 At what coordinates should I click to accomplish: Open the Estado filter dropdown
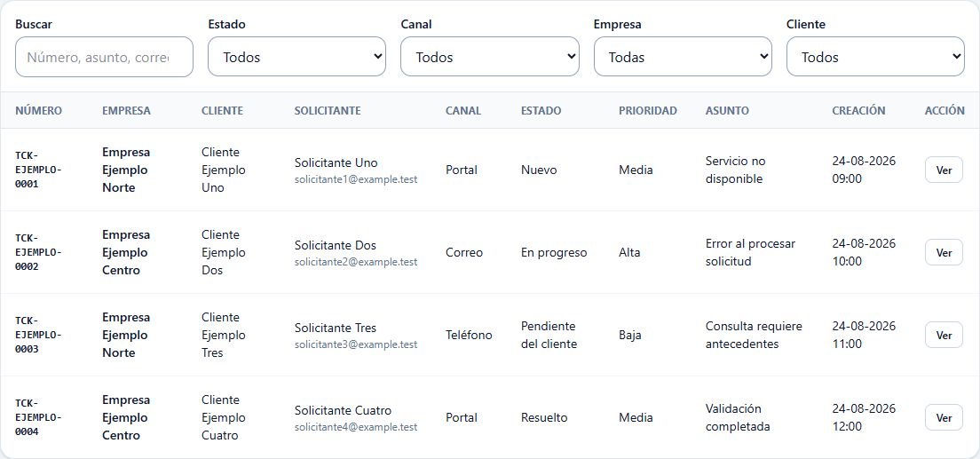tap(296, 57)
